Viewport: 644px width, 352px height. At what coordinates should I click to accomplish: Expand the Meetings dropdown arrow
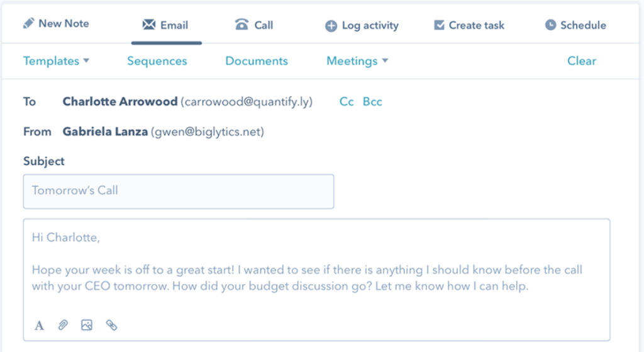(385, 61)
